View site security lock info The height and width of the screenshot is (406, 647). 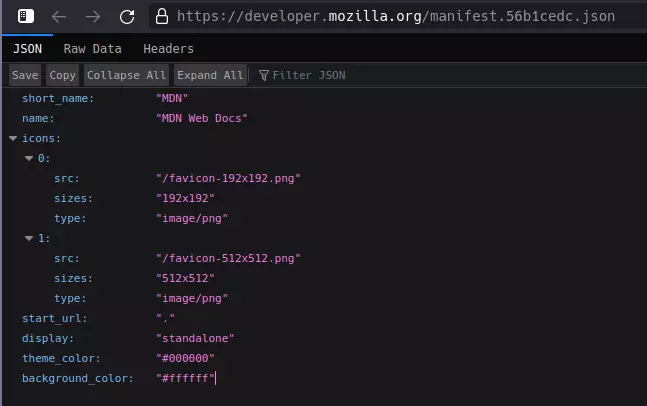[x=162, y=17]
